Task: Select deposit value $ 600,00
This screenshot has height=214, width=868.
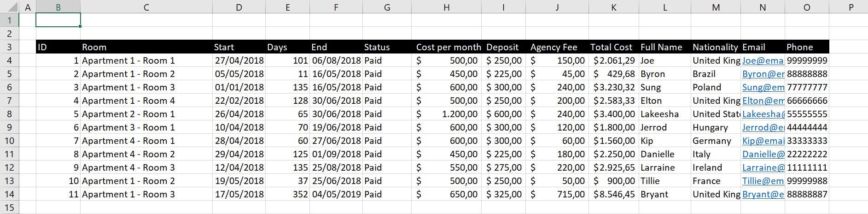Action: [x=503, y=114]
